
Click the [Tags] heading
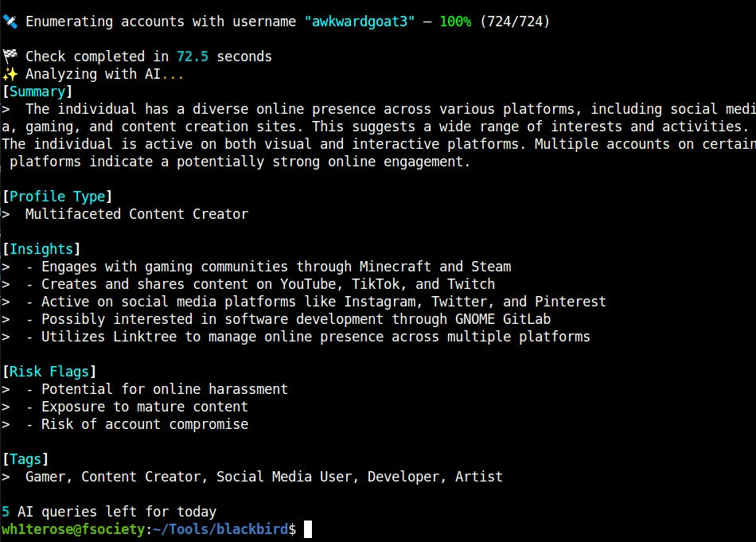click(x=25, y=459)
